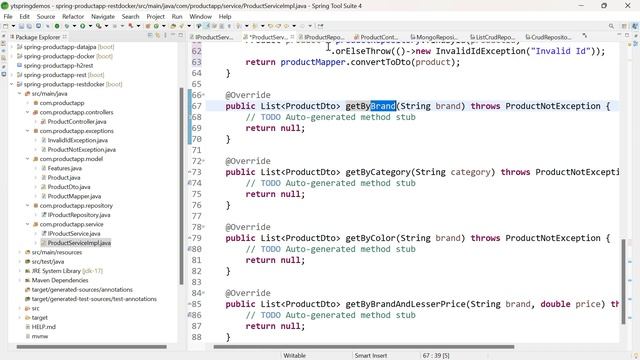The height and width of the screenshot is (360, 640).
Task: Show the hidden editor tabs overflow list
Action: click(584, 36)
